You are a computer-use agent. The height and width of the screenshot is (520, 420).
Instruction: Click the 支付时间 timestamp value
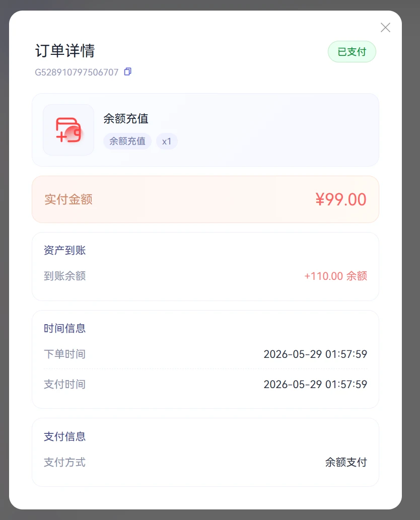(315, 385)
